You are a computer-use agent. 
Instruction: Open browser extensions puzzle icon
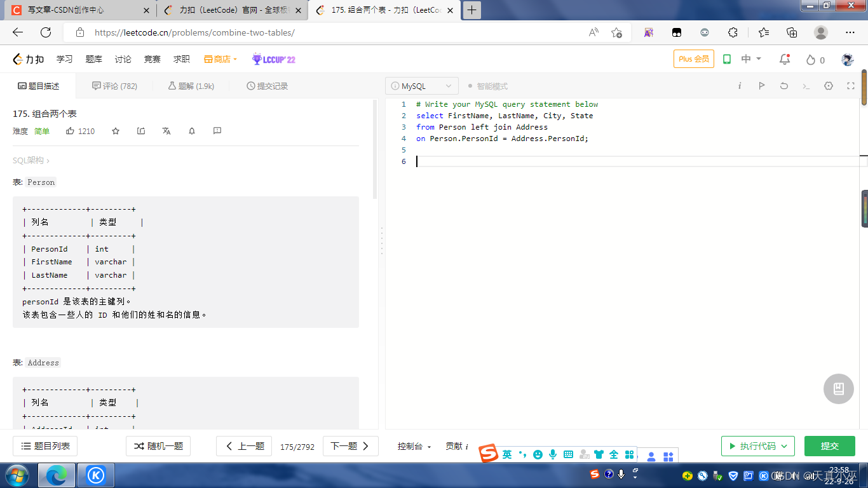coord(733,32)
